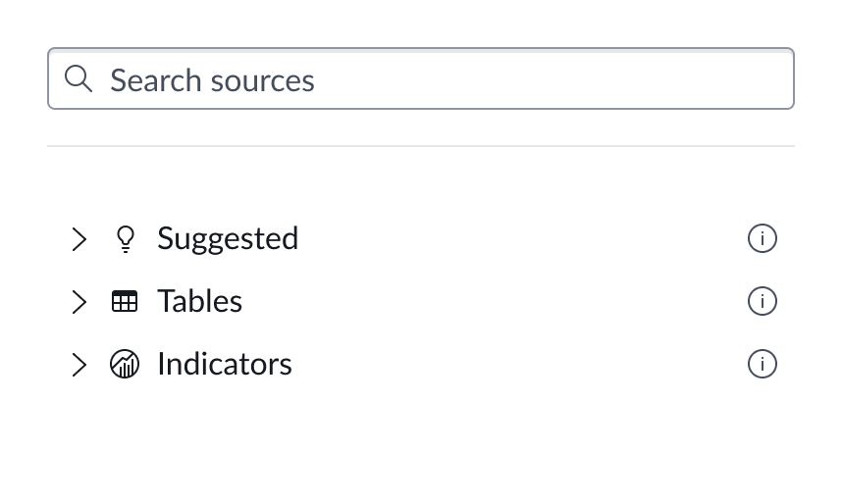
Task: Expand the Suggested section chevron
Action: [79, 238]
